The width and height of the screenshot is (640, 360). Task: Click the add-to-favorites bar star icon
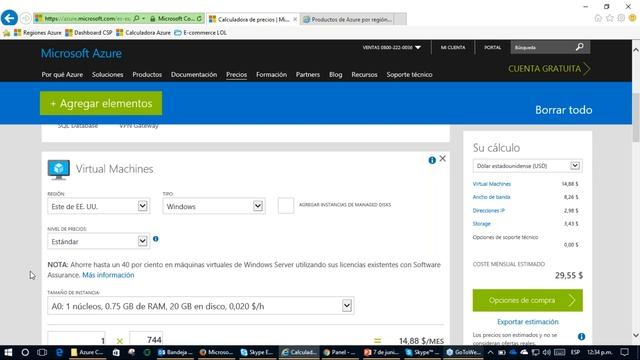(6, 33)
